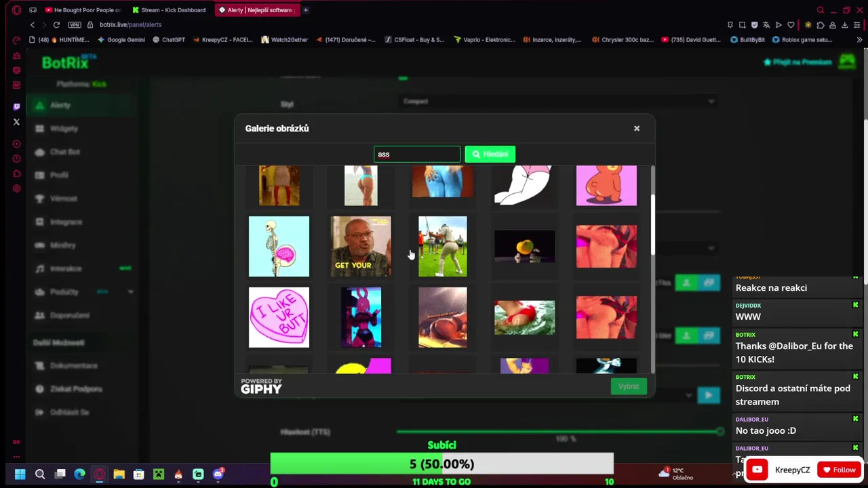Open Interakce in BotRix sidebar

click(66, 268)
